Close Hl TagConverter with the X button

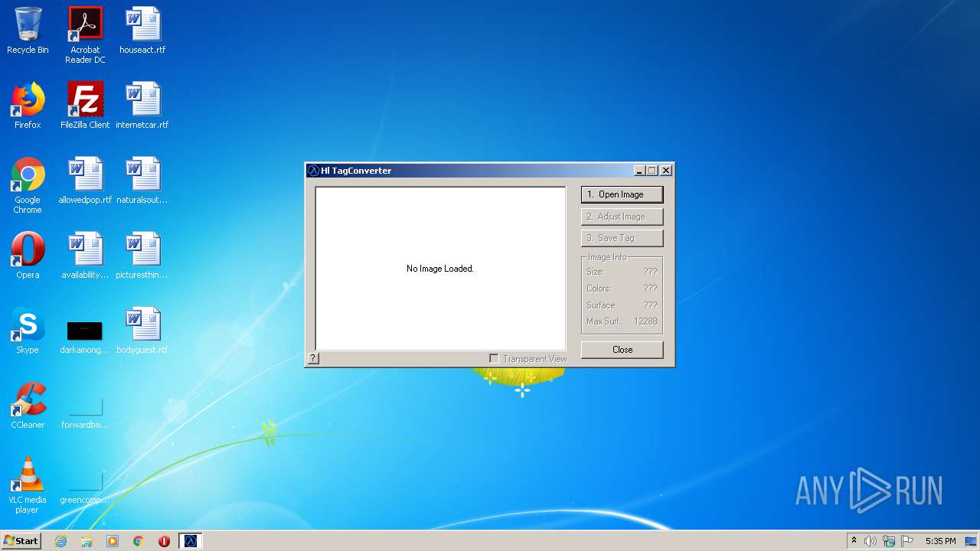[x=666, y=171]
